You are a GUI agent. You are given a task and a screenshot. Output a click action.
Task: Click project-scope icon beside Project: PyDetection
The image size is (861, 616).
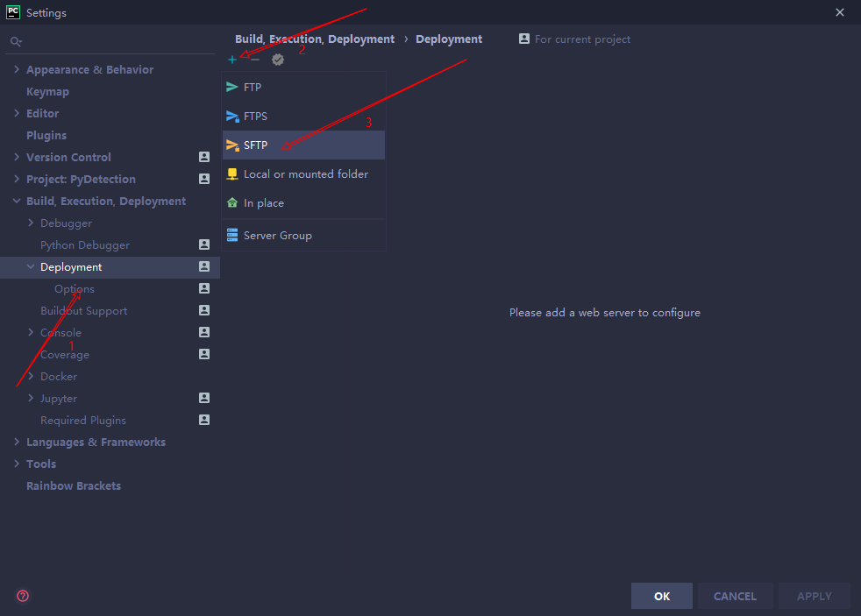pos(204,179)
